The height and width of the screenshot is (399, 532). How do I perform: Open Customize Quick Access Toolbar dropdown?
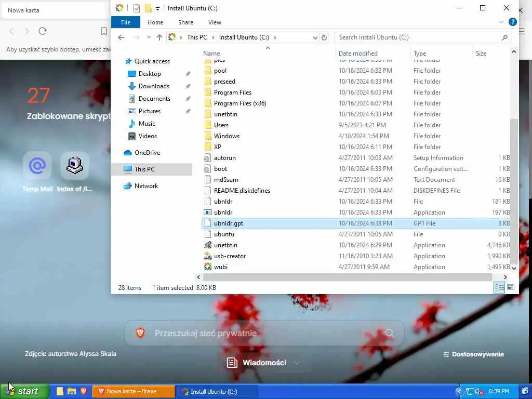click(x=157, y=8)
